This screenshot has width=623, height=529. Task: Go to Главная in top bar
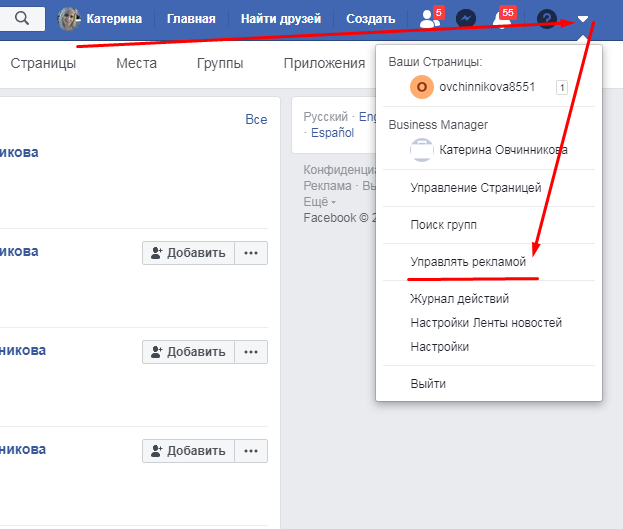tap(191, 19)
